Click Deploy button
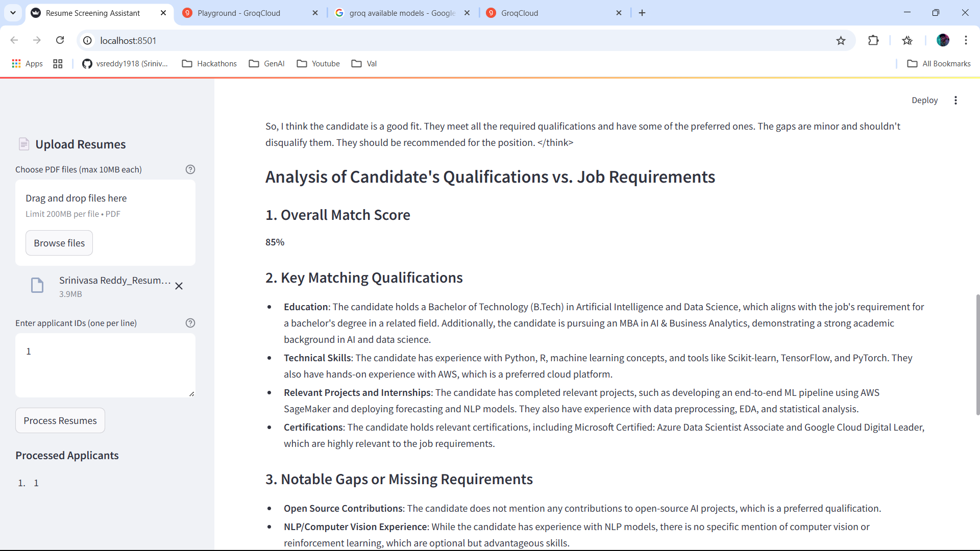Viewport: 980px width, 551px height. tap(924, 101)
